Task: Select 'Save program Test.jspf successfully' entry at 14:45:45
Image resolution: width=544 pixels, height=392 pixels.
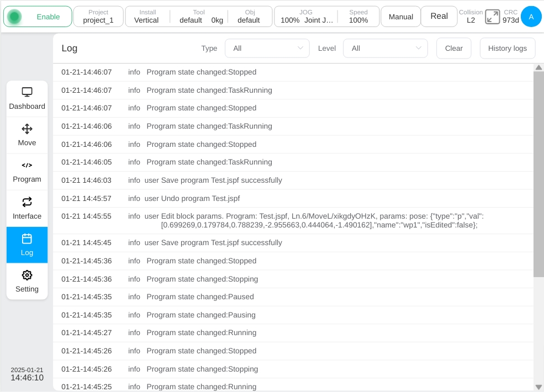Action: click(x=293, y=243)
